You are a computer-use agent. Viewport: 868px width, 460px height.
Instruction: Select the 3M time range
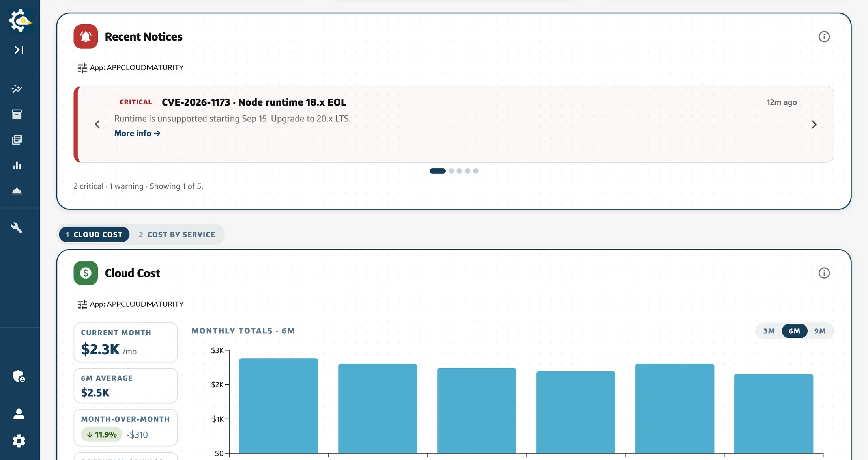769,331
